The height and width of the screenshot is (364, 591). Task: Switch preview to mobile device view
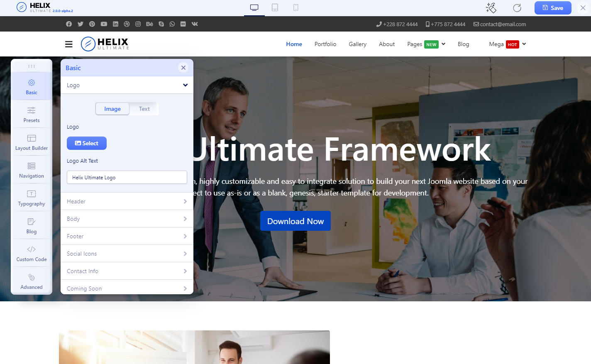tap(295, 7)
